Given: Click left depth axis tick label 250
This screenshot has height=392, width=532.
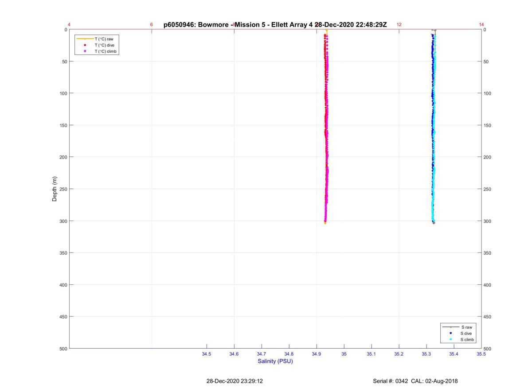Looking at the screenshot, I should pyautogui.click(x=63, y=189).
